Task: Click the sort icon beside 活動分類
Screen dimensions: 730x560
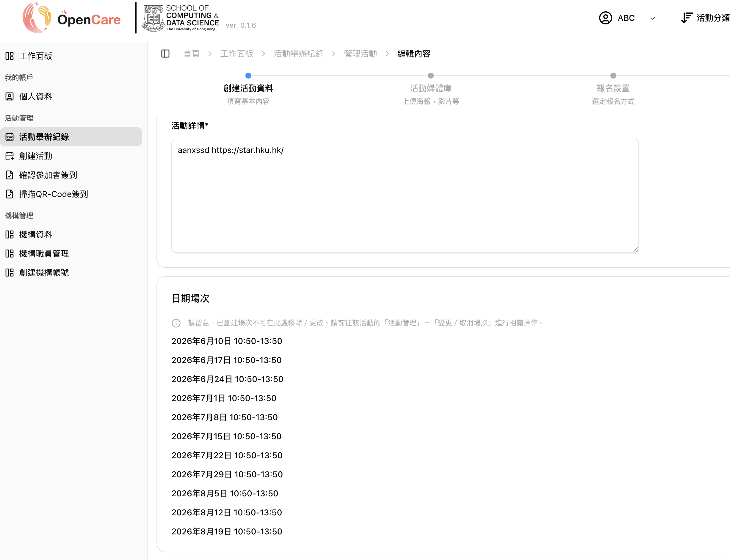Action: pos(687,18)
